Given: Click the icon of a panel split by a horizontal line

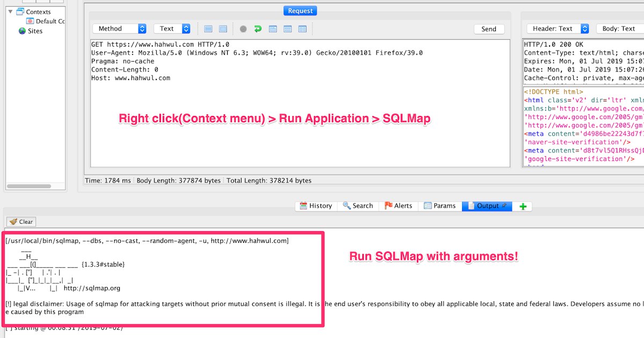Looking at the screenshot, I should 288,29.
